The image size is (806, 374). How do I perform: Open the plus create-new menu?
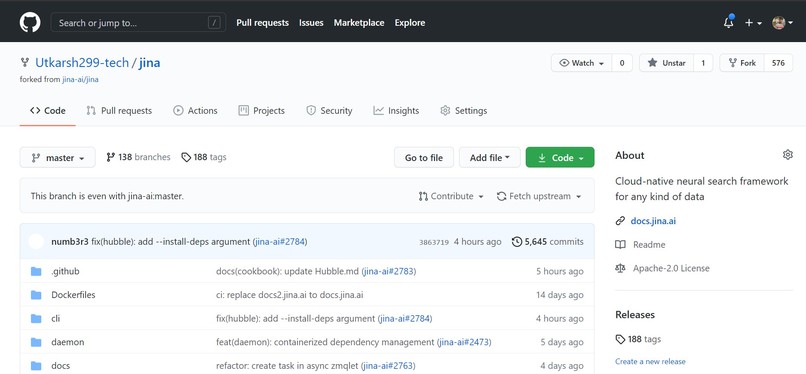click(x=753, y=23)
